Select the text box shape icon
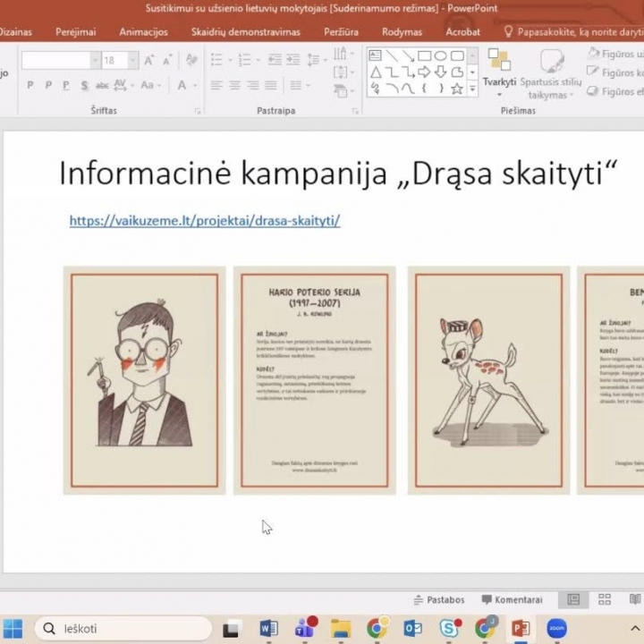644x644 pixels. [x=376, y=55]
